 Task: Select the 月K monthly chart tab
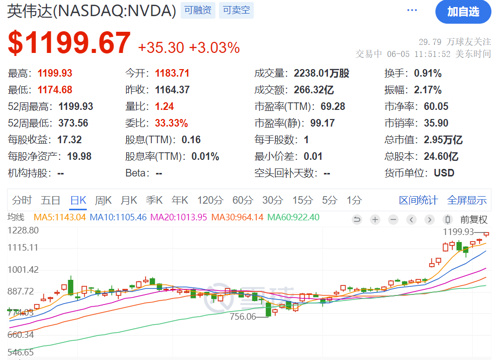(x=129, y=200)
